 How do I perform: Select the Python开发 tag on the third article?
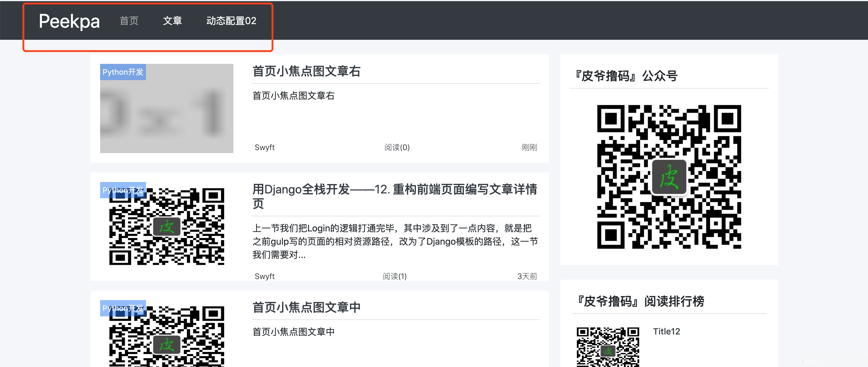pyautogui.click(x=123, y=308)
